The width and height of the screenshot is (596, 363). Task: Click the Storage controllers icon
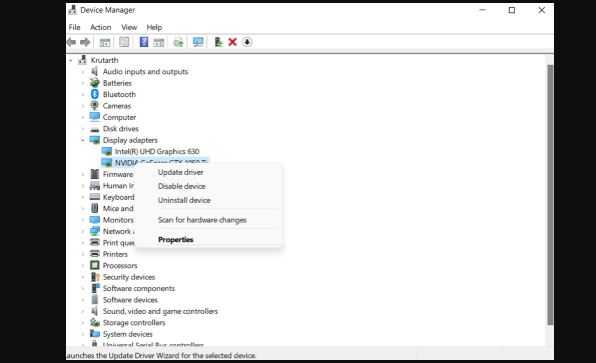coord(95,322)
